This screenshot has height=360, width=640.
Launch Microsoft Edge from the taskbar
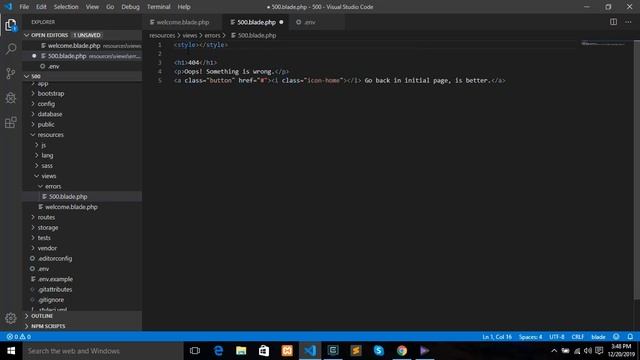(x=218, y=351)
